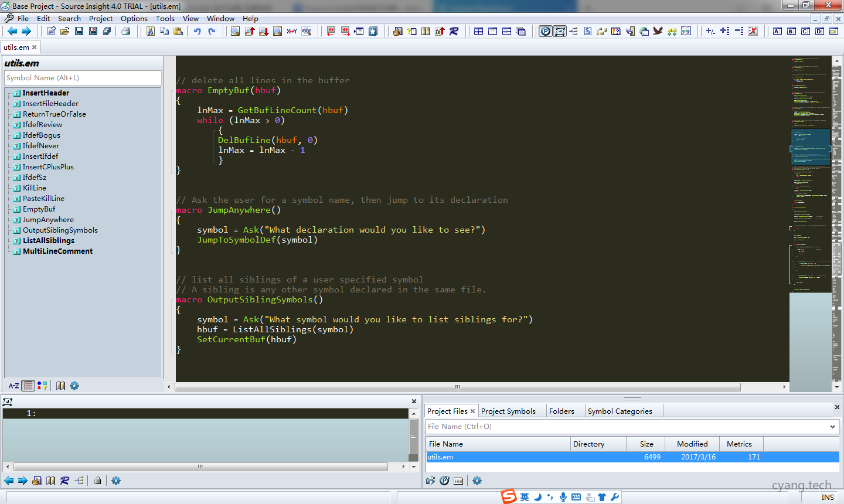Screen dimensions: 844x504
Task: Open the Project menu
Action: click(101, 18)
